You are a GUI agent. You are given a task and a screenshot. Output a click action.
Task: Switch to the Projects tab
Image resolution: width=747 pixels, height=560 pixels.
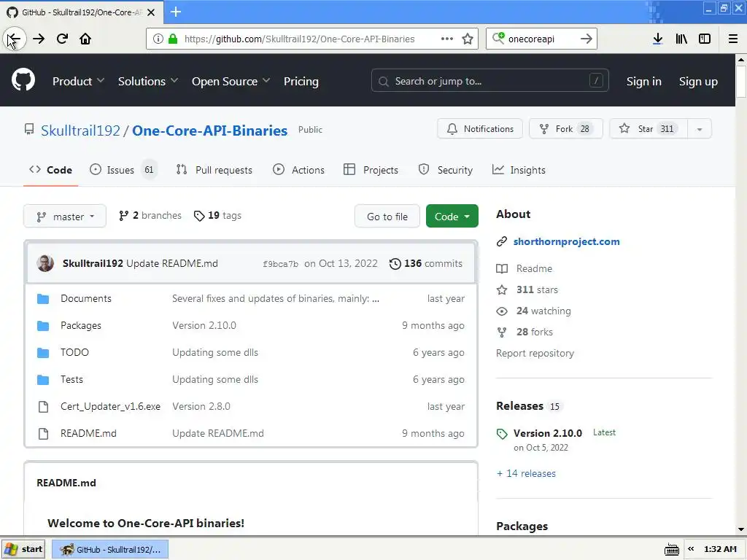click(x=371, y=170)
